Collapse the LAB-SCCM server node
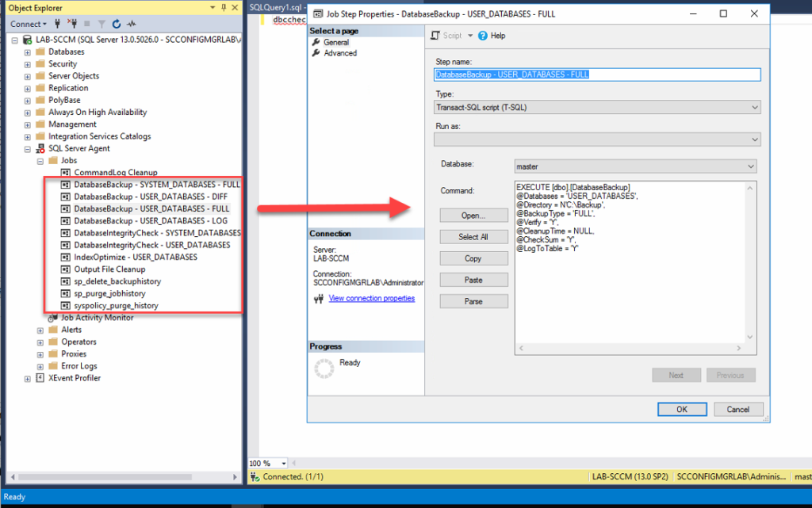 click(14, 40)
